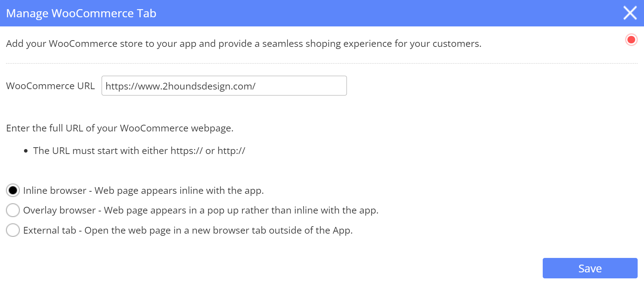Click the 'Add your WooCommerce store' description text
Screen dimensions: 644x284
click(243, 44)
